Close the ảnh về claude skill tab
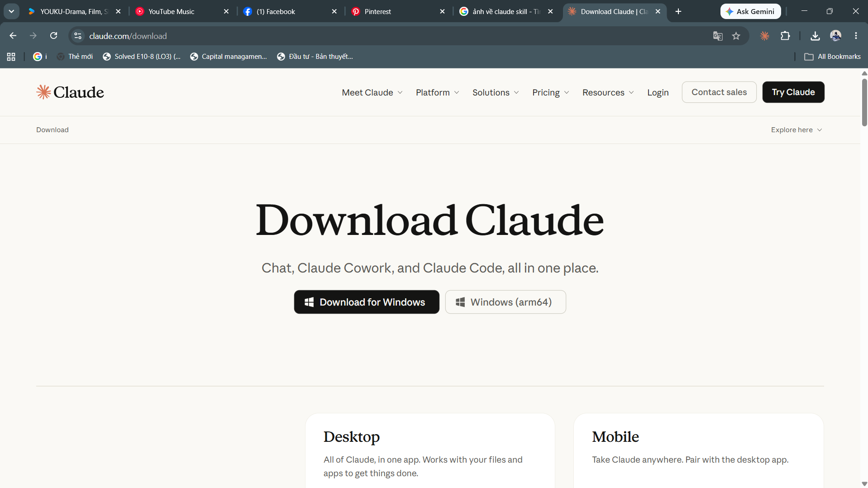The height and width of the screenshot is (488, 868). point(550,11)
